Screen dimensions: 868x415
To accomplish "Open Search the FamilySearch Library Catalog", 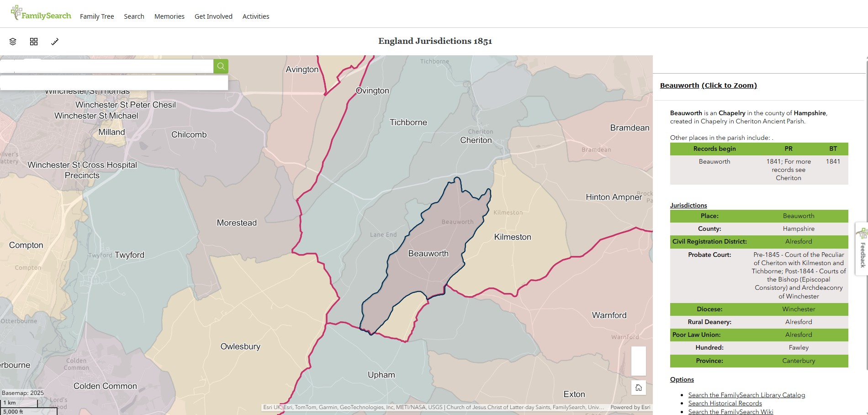I will pyautogui.click(x=746, y=395).
